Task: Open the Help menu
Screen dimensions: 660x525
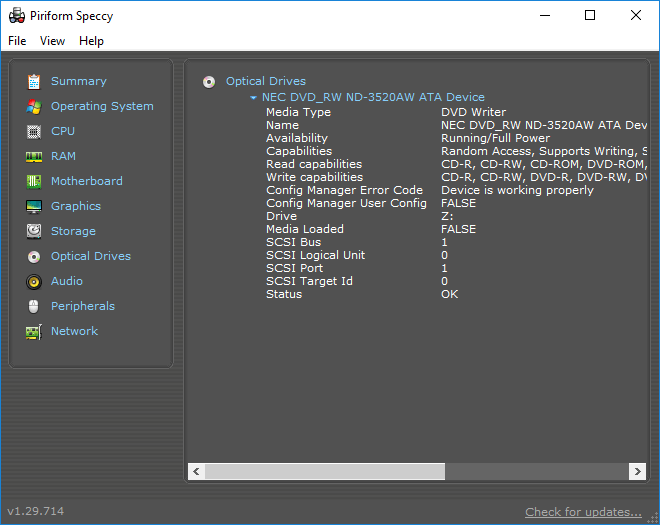Action: click(91, 41)
